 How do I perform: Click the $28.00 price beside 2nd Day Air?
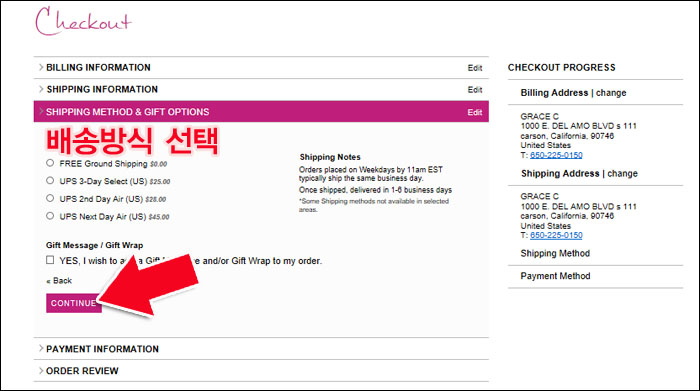156,200
